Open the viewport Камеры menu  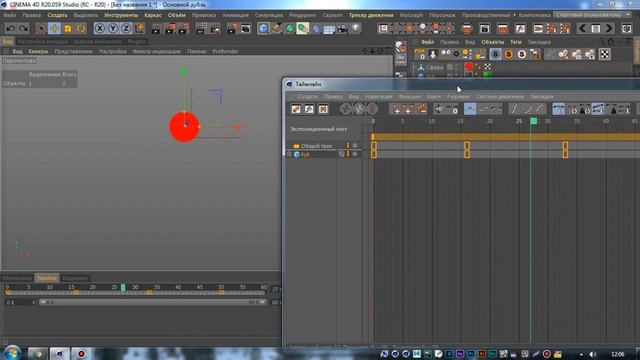click(38, 51)
